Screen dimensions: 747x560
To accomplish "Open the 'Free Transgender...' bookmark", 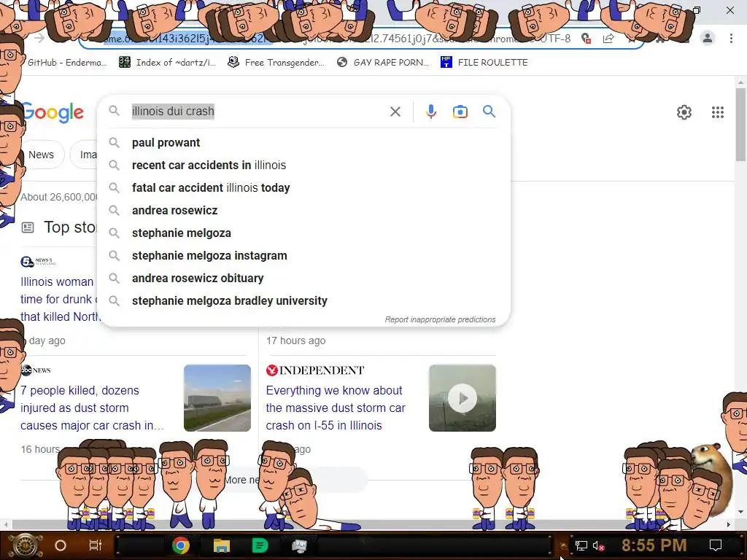I will pyautogui.click(x=276, y=63).
